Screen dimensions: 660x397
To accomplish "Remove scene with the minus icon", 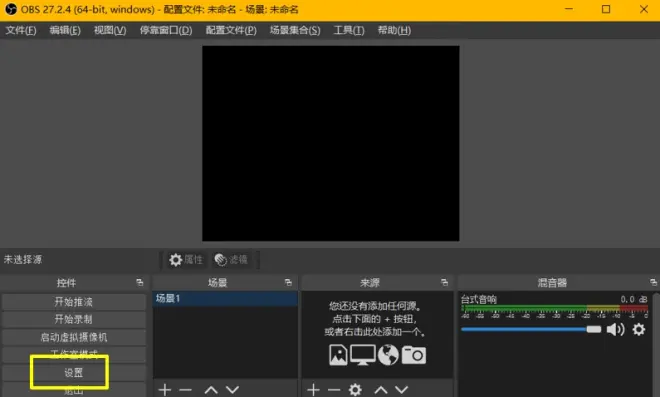I will point(185,390).
